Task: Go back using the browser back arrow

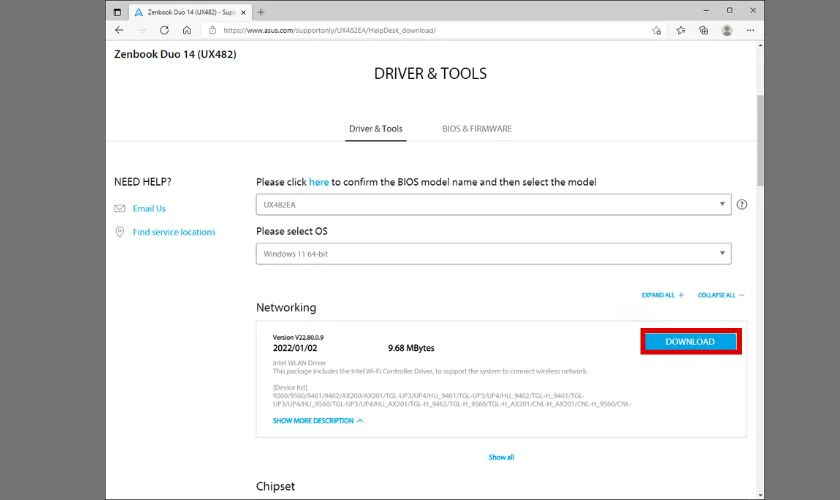Action: 119,31
